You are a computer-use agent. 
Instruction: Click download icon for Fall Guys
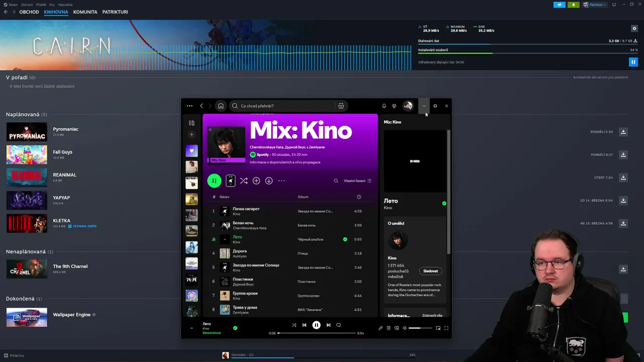click(x=623, y=154)
